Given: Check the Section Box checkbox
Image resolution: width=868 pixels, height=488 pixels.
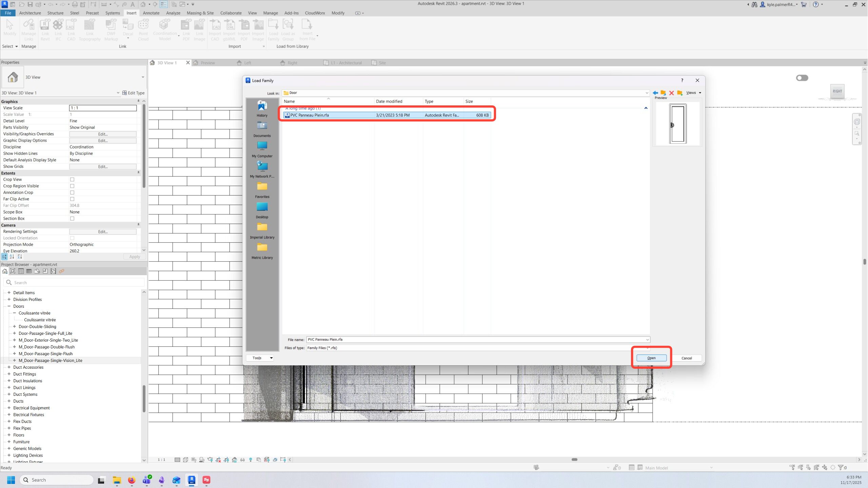Looking at the screenshot, I should pyautogui.click(x=72, y=219).
